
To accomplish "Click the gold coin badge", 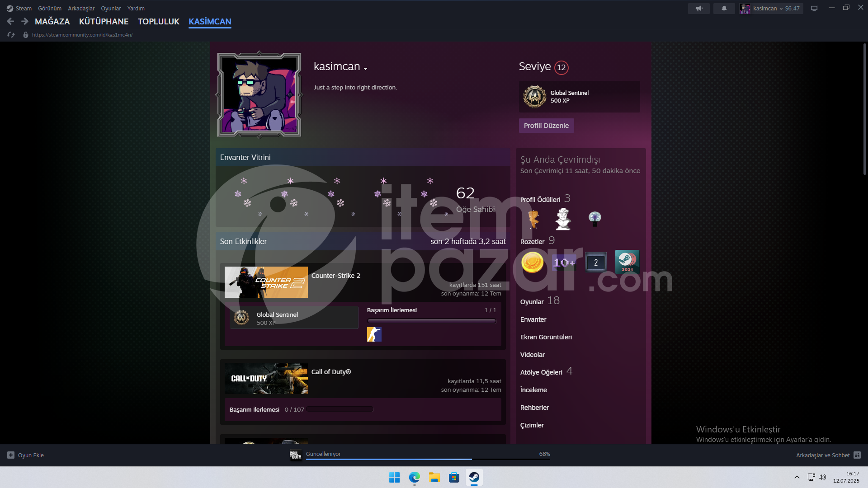I will click(x=533, y=262).
